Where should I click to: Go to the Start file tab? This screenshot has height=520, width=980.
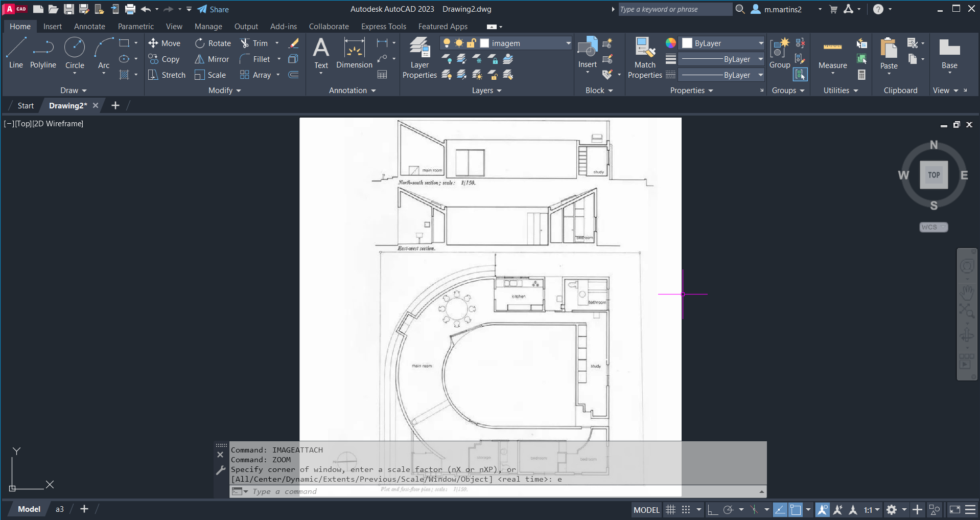pos(26,106)
